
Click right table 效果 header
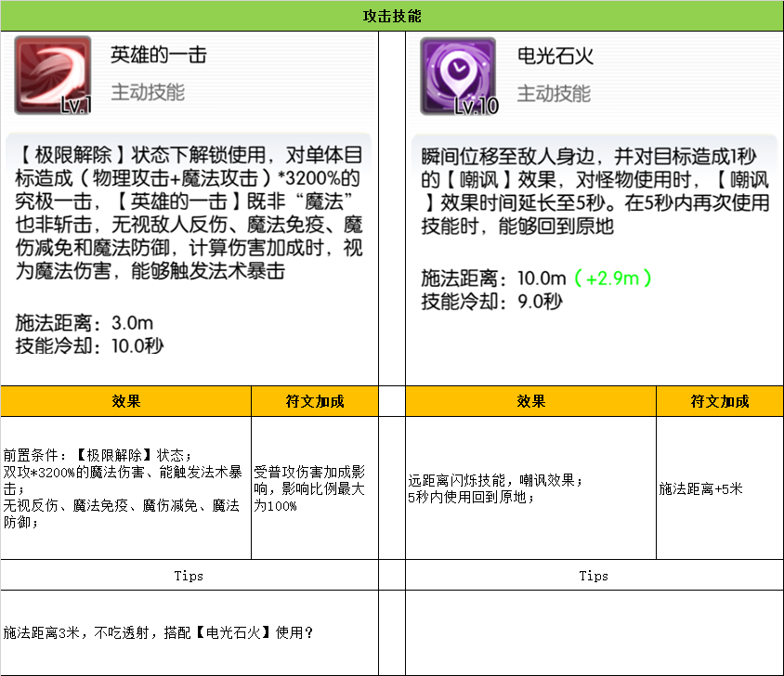(531, 401)
